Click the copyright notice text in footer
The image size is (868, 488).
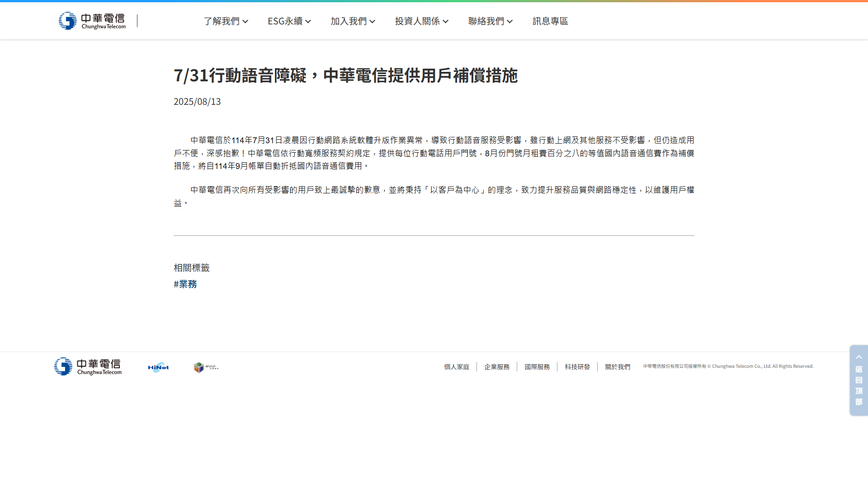tap(728, 366)
